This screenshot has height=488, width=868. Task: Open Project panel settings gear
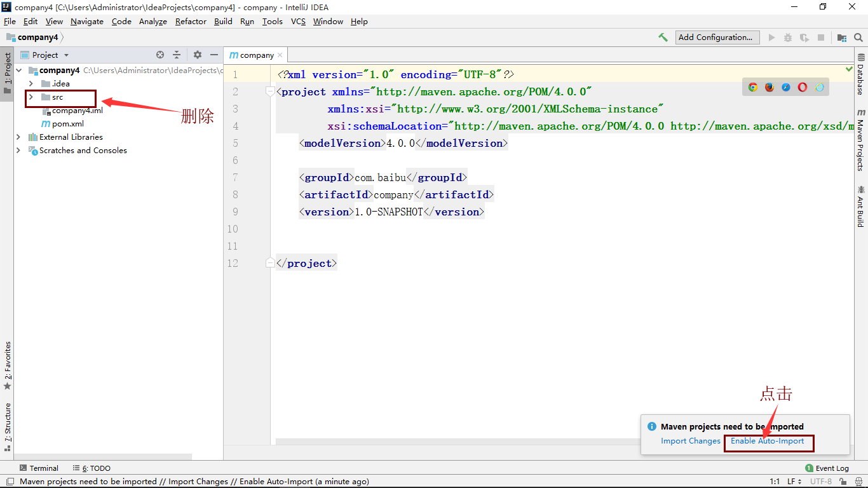click(197, 55)
